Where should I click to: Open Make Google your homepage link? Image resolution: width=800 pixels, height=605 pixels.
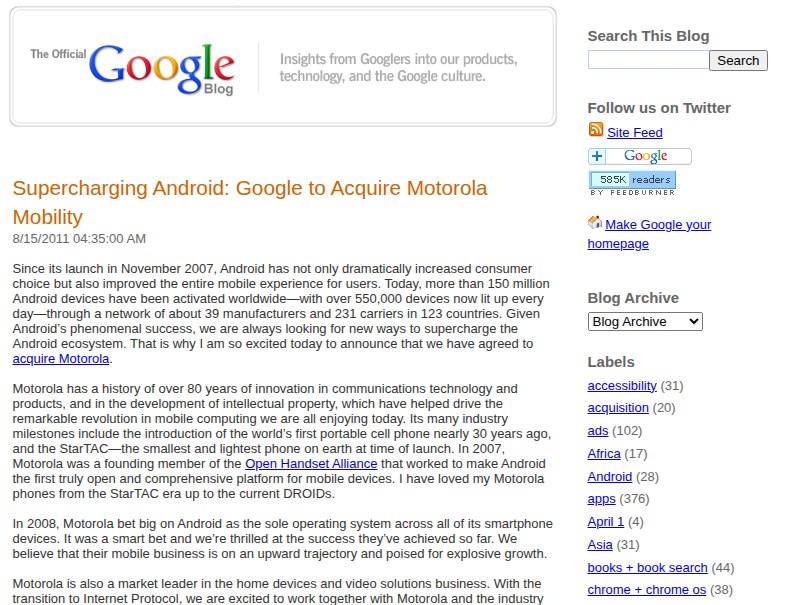(x=649, y=234)
